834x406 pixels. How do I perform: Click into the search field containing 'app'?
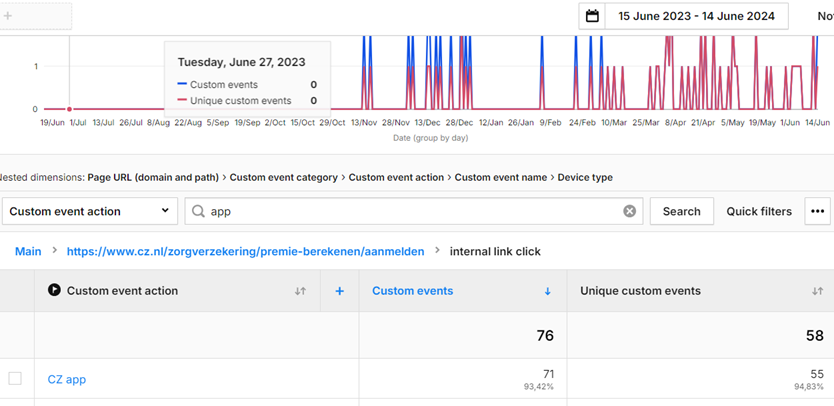[410, 211]
